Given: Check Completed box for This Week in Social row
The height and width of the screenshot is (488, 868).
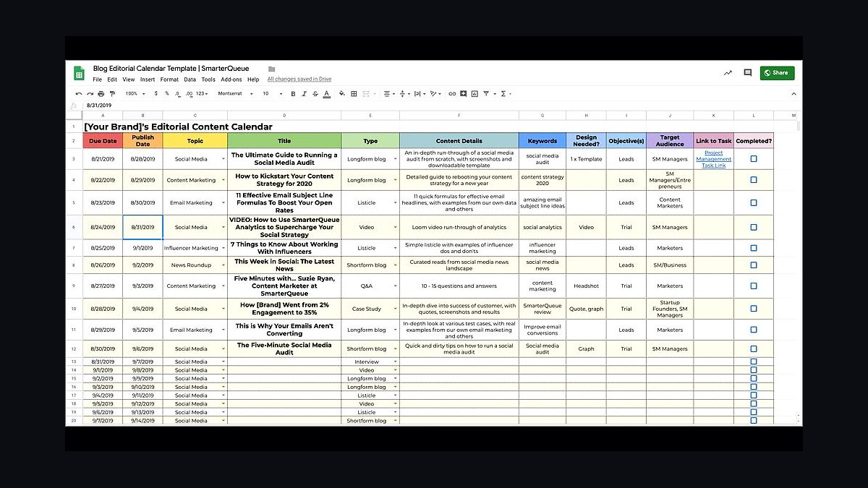Looking at the screenshot, I should (x=754, y=265).
